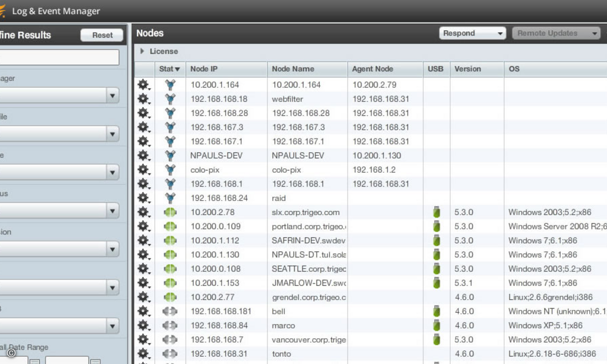Click the status icon for the 192.168.167.1 row
The image size is (607, 364).
coord(170,142)
